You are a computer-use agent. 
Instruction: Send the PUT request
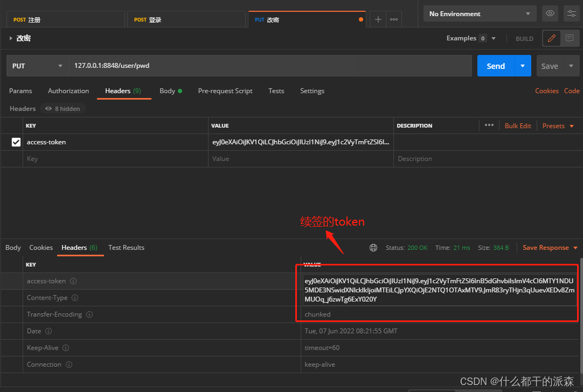click(x=496, y=66)
